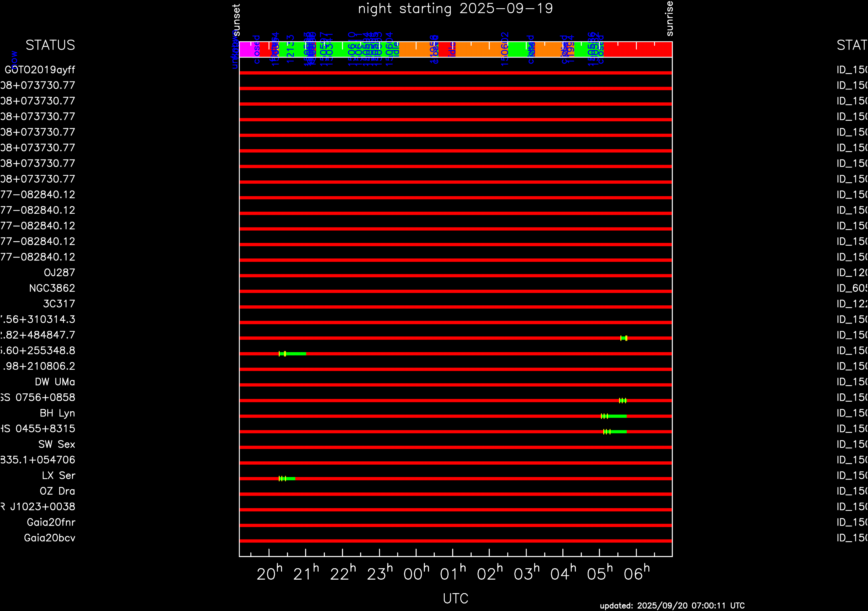Viewport: 868px width, 611px height.
Task: Select the NGC3862 target name
Action: pyautogui.click(x=52, y=288)
